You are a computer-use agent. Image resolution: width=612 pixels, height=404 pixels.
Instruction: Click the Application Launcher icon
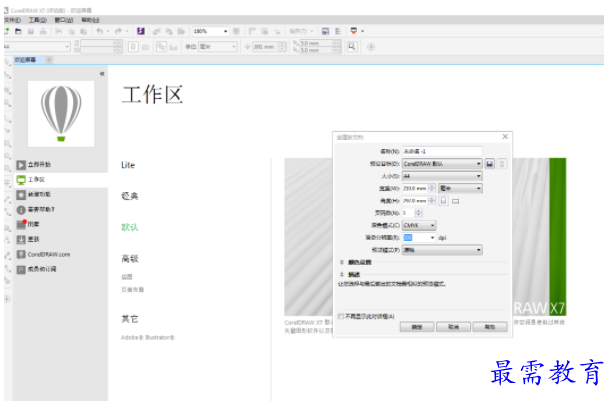pos(354,31)
